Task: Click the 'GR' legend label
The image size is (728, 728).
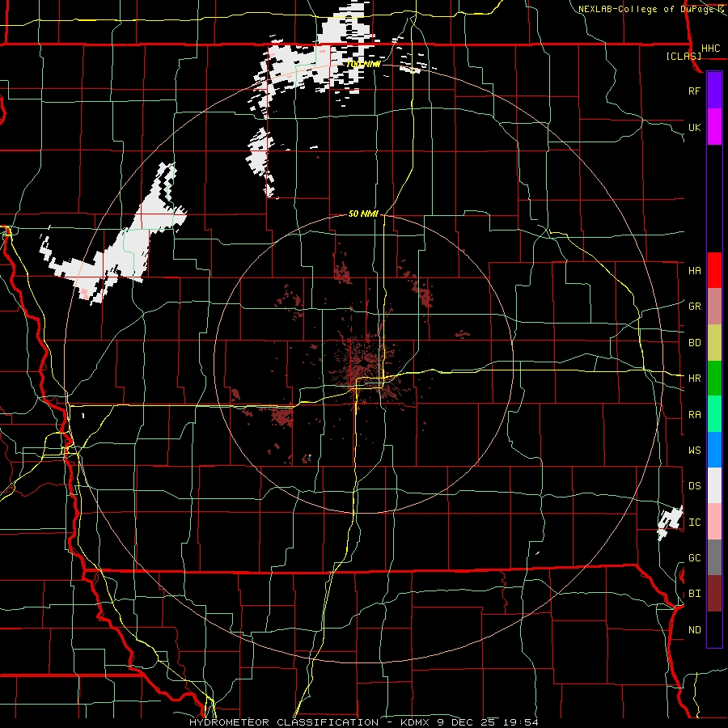Action: [x=695, y=307]
